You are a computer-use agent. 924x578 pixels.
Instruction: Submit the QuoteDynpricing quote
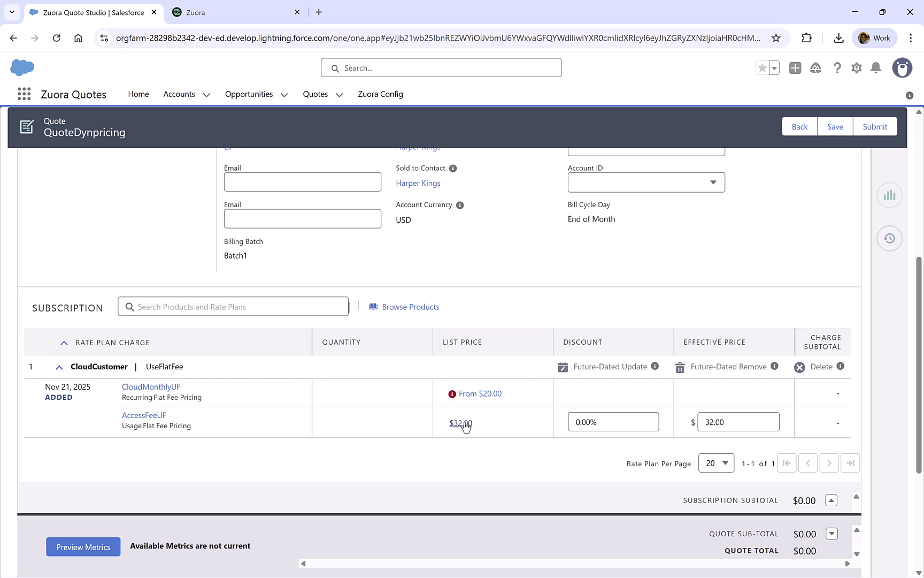coord(875,126)
